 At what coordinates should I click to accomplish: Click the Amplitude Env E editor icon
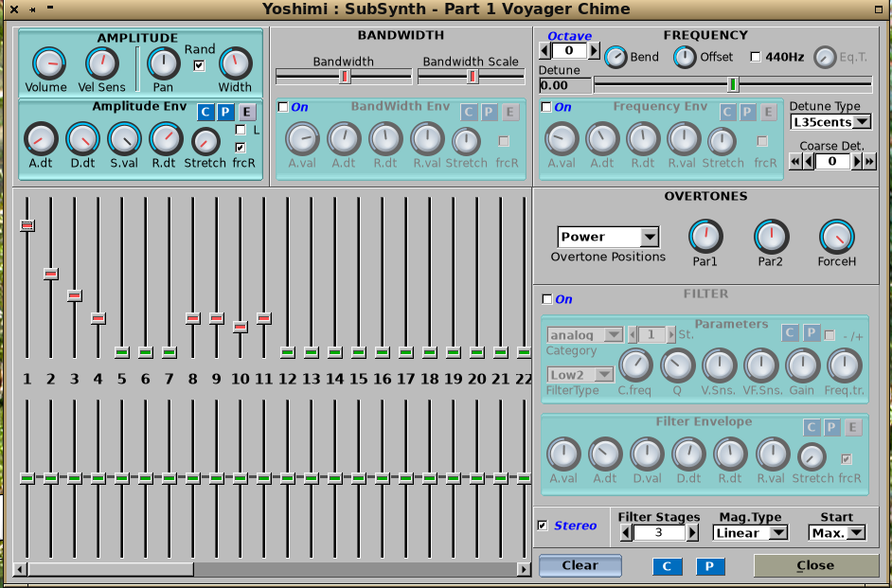tap(246, 112)
